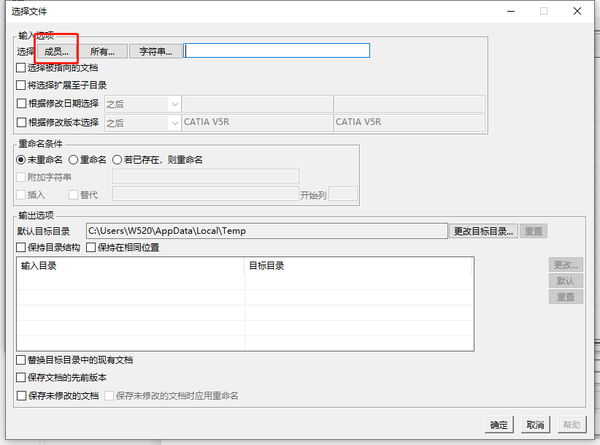This screenshot has height=445, width=600.
Task: Enable 将选择扩展至子目录 checkbox
Action: click(21, 85)
